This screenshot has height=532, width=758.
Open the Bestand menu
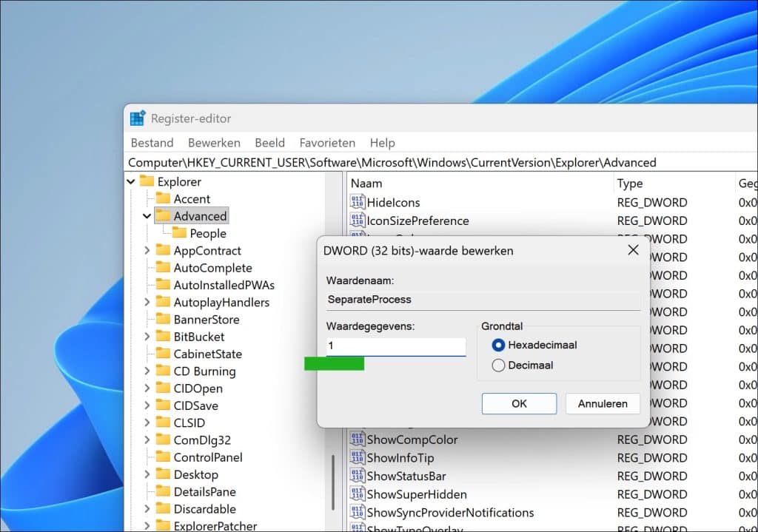152,143
